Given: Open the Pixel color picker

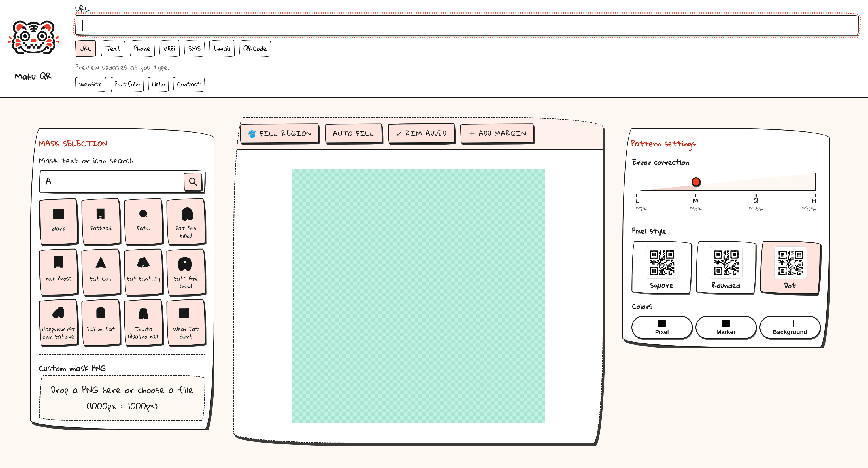Looking at the screenshot, I should click(x=662, y=327).
